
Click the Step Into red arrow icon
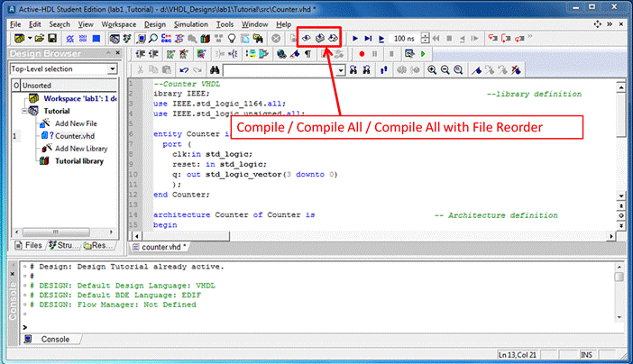[492, 39]
